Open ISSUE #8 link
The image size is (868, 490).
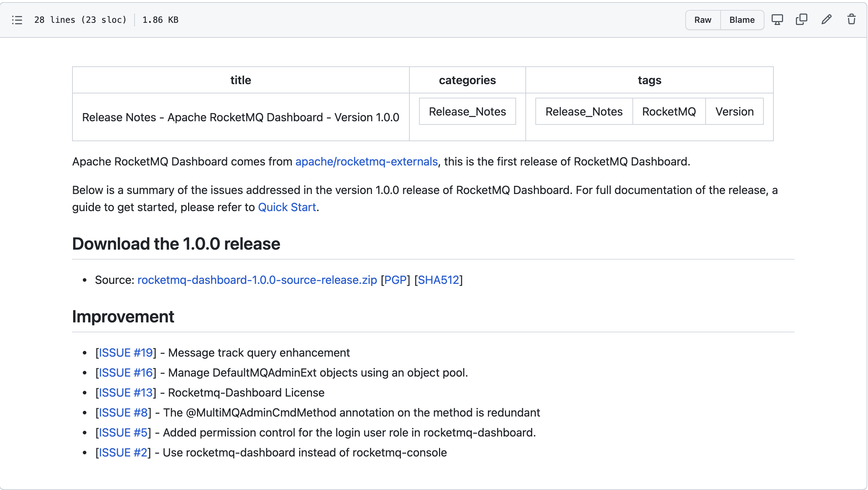point(123,413)
